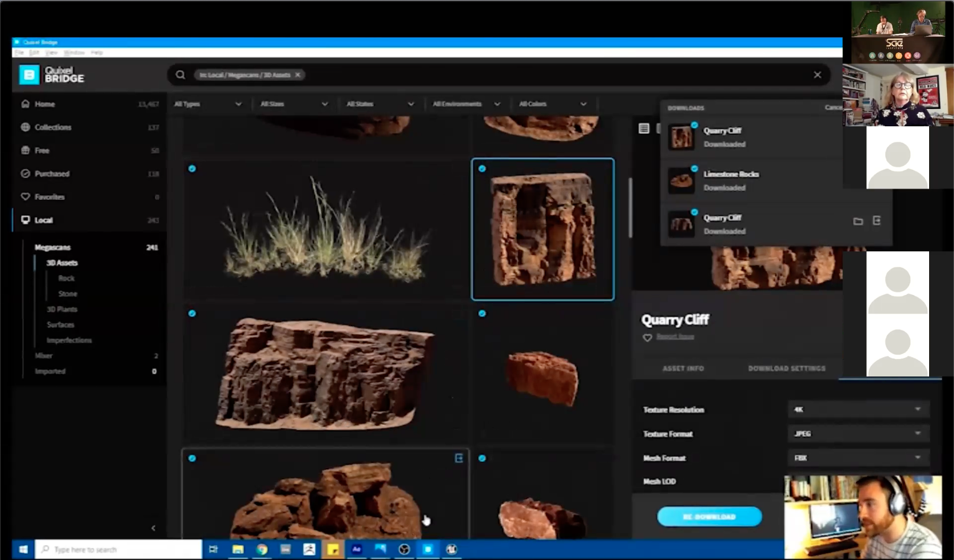The image size is (954, 560).
Task: Open the All Colors filter dropdown
Action: (x=553, y=104)
